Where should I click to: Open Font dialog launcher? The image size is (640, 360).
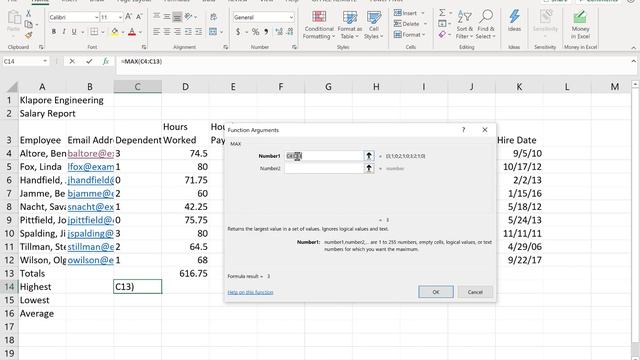[x=144, y=47]
